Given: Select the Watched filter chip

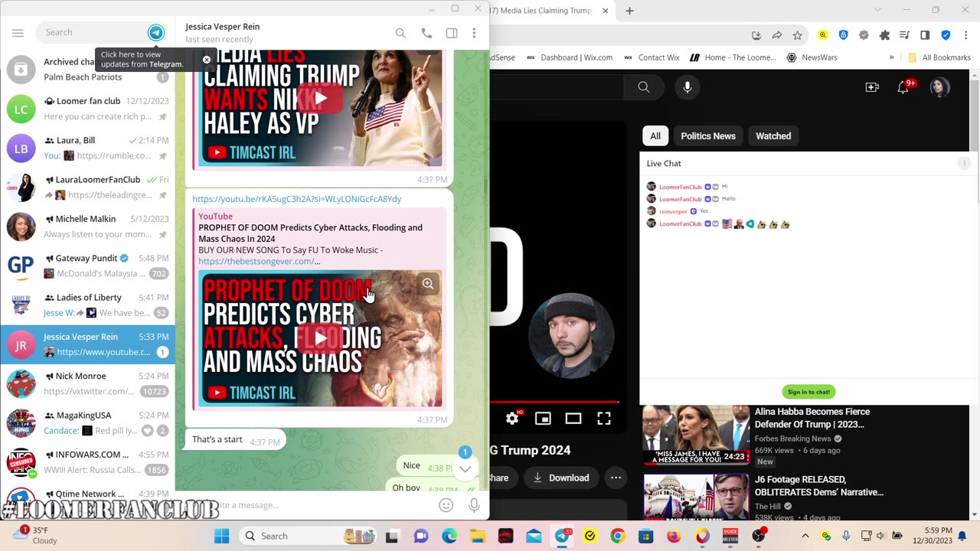Looking at the screenshot, I should tap(773, 136).
